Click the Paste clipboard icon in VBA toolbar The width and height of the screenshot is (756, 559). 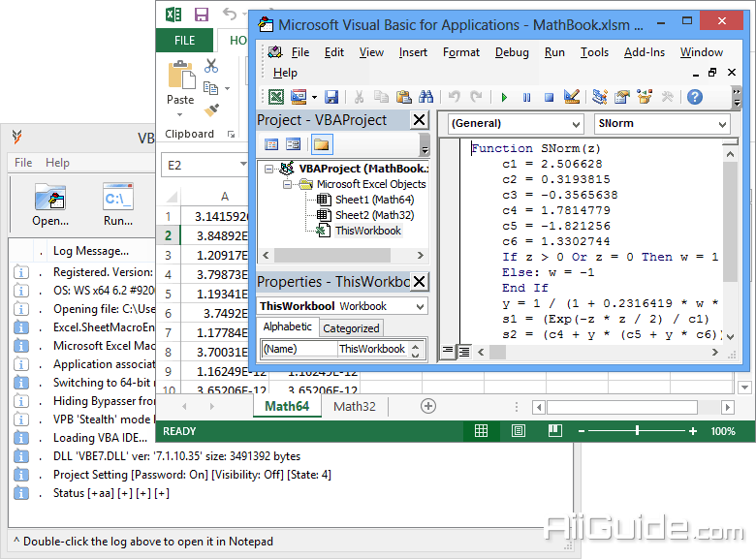(x=403, y=97)
